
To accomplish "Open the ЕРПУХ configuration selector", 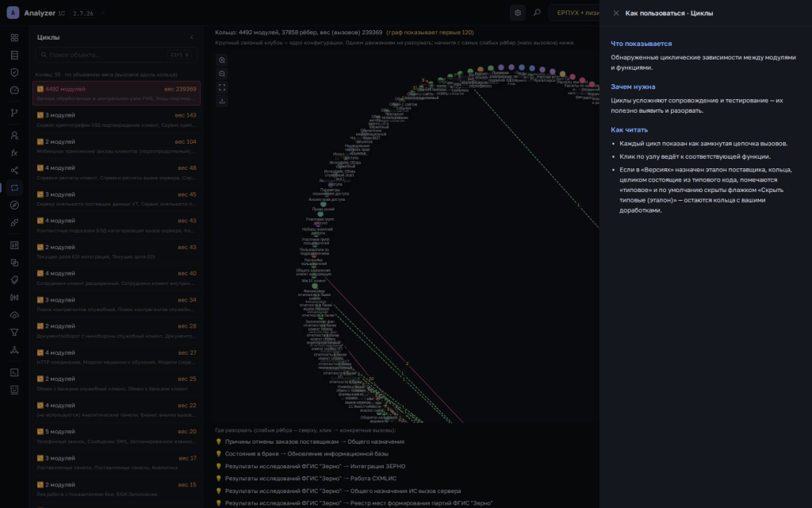I will (574, 13).
